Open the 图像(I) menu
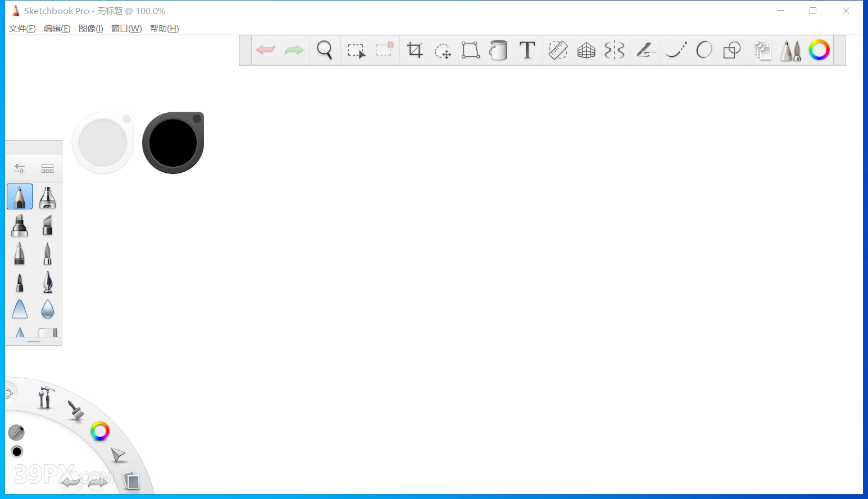The height and width of the screenshot is (499, 868). 91,29
